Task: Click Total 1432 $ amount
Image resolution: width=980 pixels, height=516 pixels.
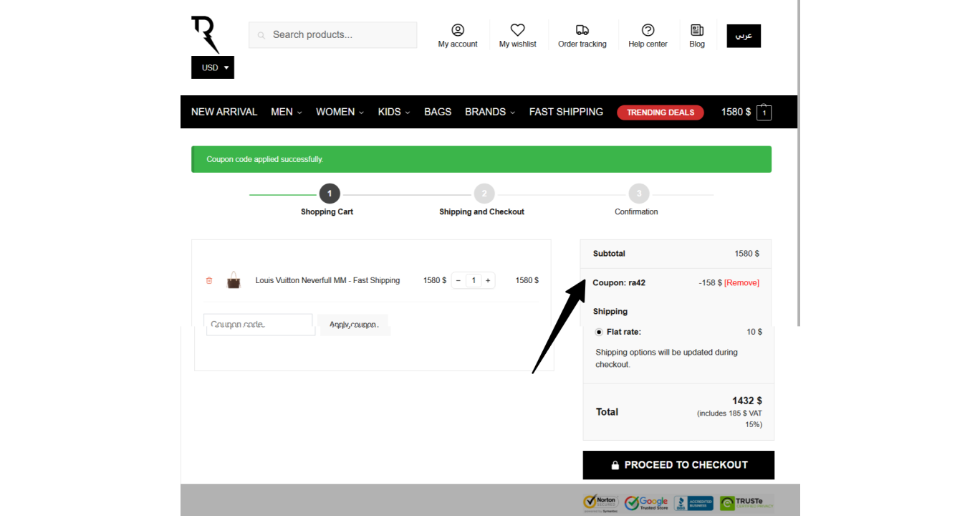Action: [x=746, y=401]
